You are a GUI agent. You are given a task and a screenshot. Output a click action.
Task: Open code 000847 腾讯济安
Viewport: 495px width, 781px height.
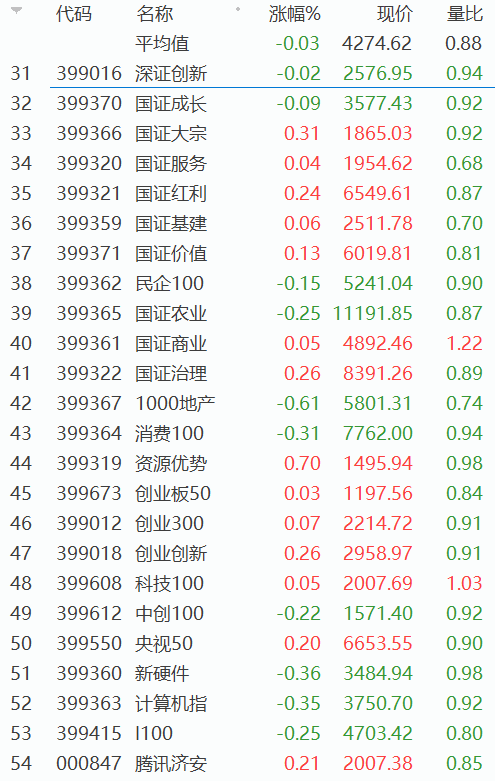click(x=248, y=763)
